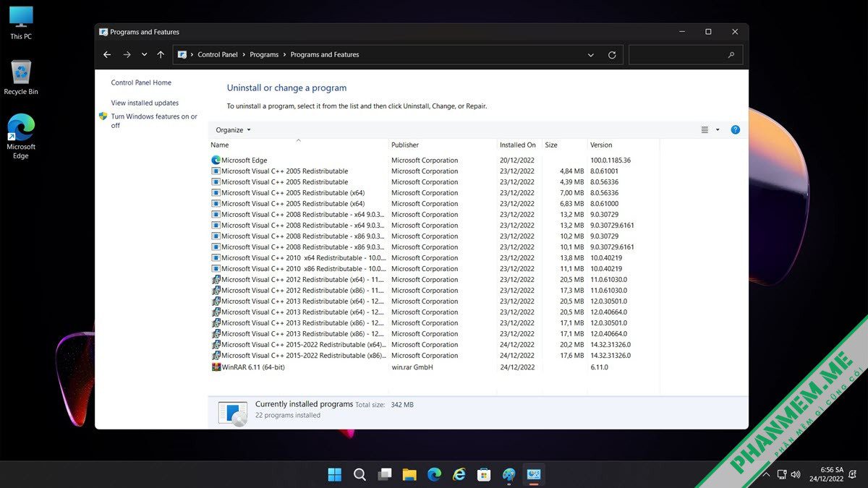Open This PC desktop icon
Viewport: 868px width, 488px height.
[x=21, y=22]
